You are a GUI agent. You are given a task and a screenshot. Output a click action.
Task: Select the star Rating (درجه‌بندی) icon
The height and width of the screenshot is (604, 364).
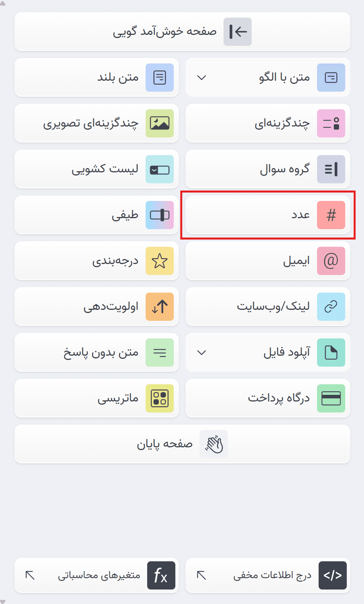160,261
